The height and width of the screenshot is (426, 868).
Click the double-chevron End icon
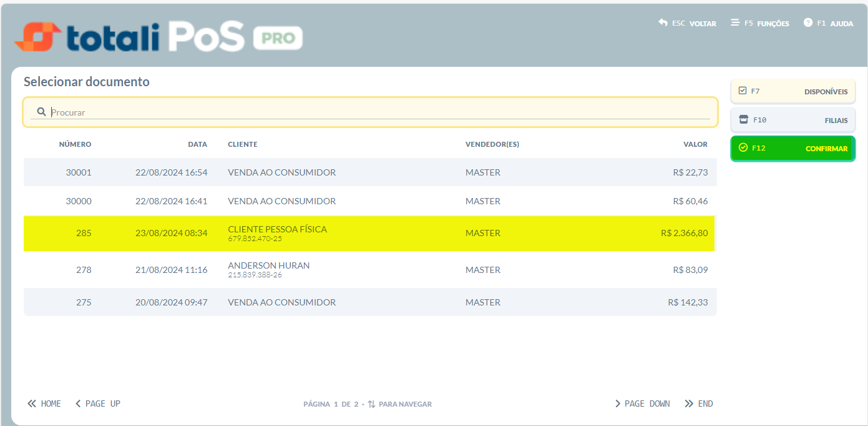point(689,404)
